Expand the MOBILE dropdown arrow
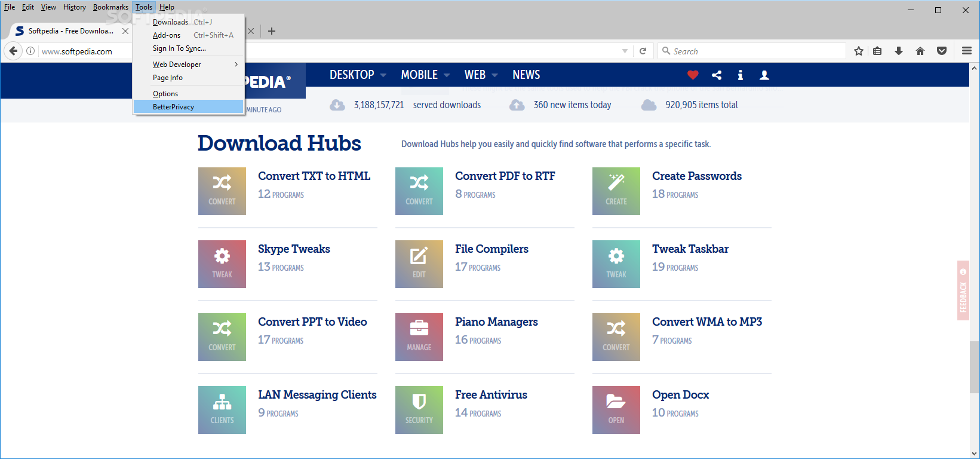 coord(447,75)
